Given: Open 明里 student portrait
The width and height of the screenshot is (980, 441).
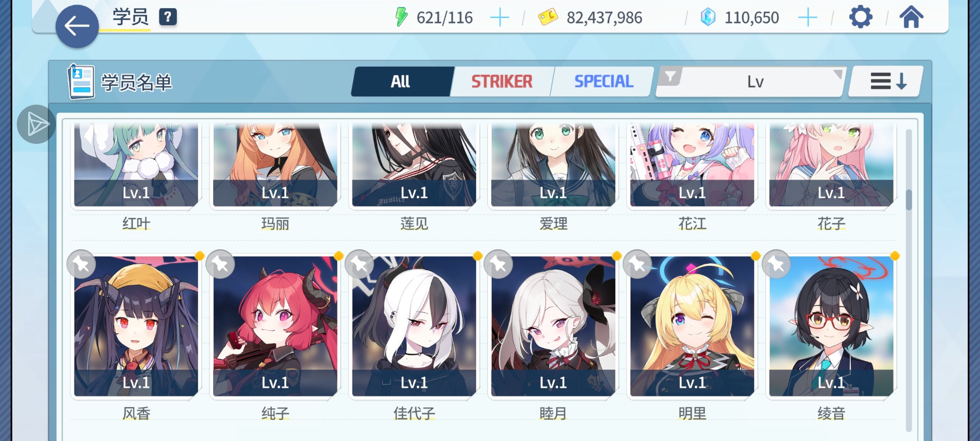Looking at the screenshot, I should coord(692,326).
